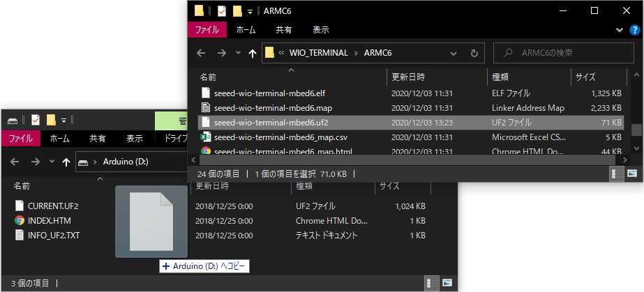Open the ドライブ tools tab in Arduino window
The width and height of the screenshot is (644, 292).
pos(175,139)
